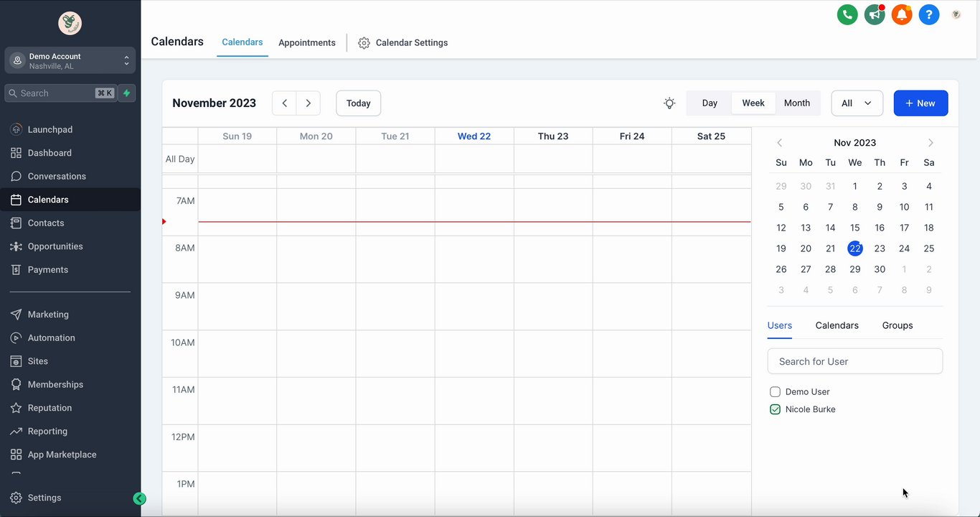The width and height of the screenshot is (980, 517).
Task: Open the megaphone announcements icon
Action: (x=875, y=14)
